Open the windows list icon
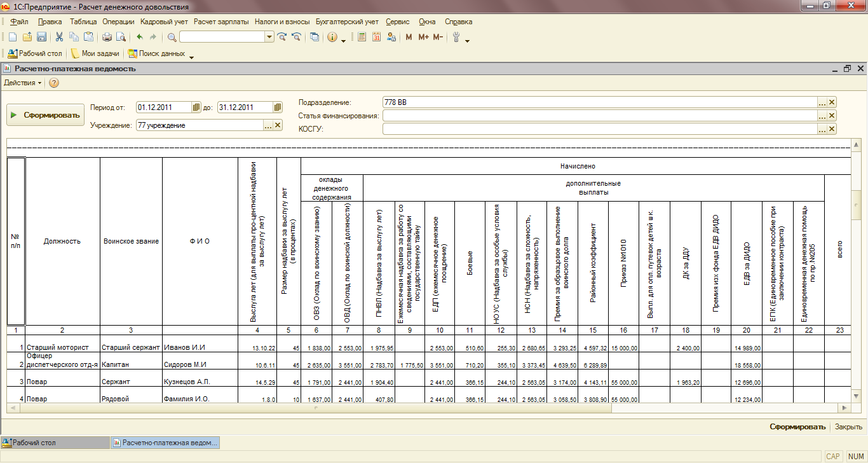The height and width of the screenshot is (463, 868). 315,38
